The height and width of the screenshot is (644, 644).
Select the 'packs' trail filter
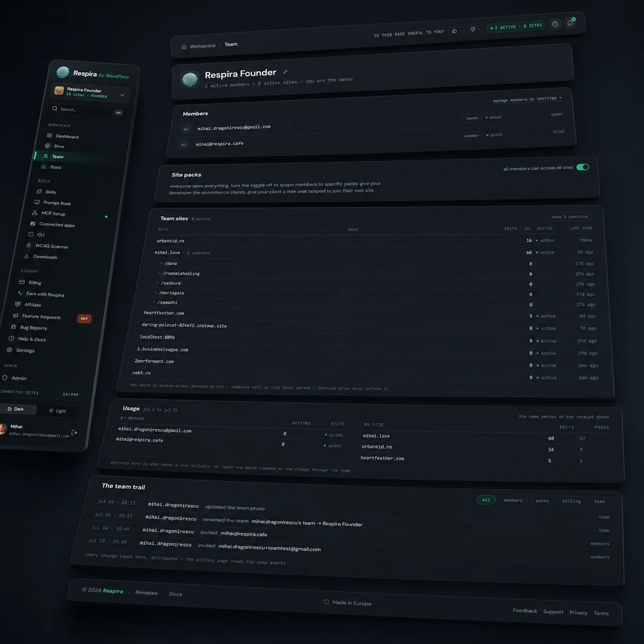tap(543, 501)
